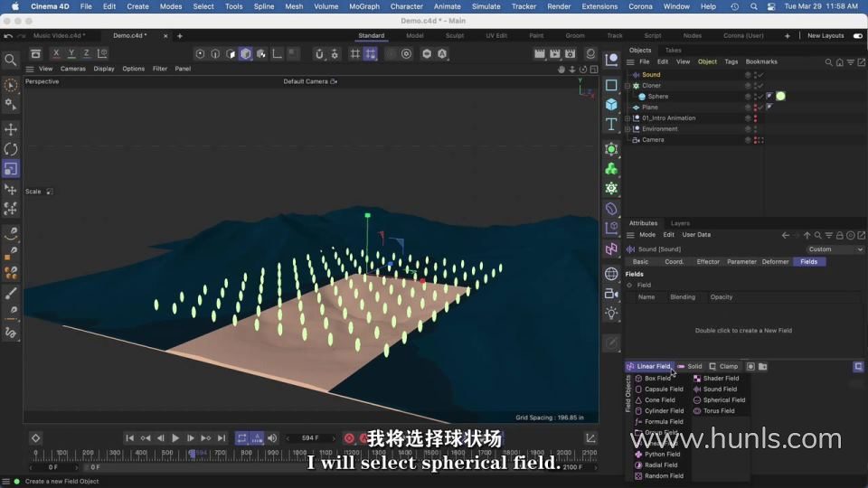Click the Cube primitive icon
Image resolution: width=868 pixels, height=488 pixels.
(611, 105)
